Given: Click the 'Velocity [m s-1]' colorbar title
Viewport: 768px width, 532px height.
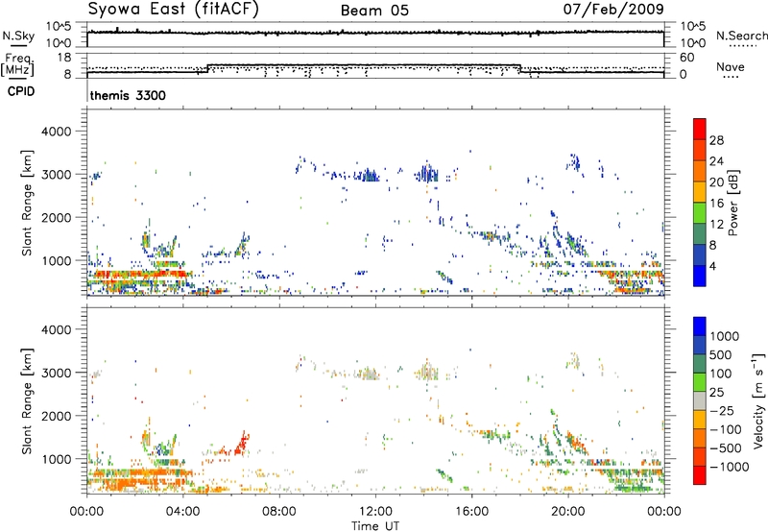Looking at the screenshot, I should click(758, 400).
